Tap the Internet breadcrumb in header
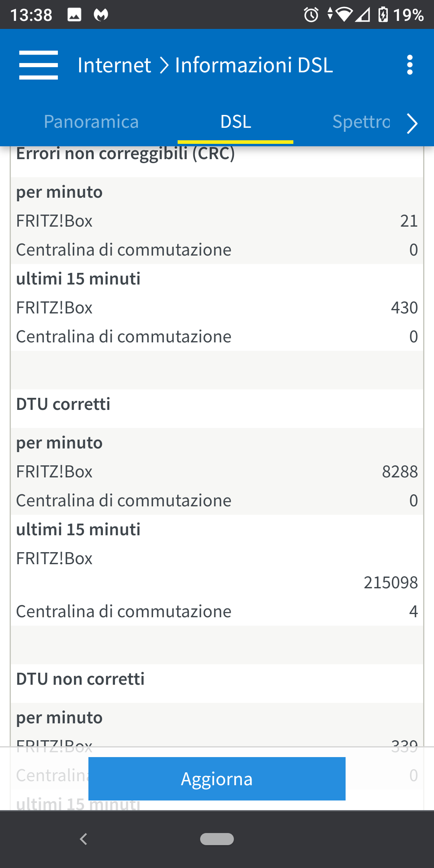Image resolution: width=434 pixels, height=868 pixels. [x=115, y=65]
